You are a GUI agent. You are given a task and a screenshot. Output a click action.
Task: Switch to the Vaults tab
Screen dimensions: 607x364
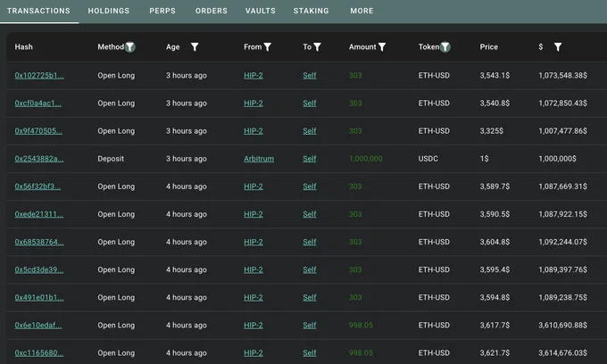coord(261,11)
